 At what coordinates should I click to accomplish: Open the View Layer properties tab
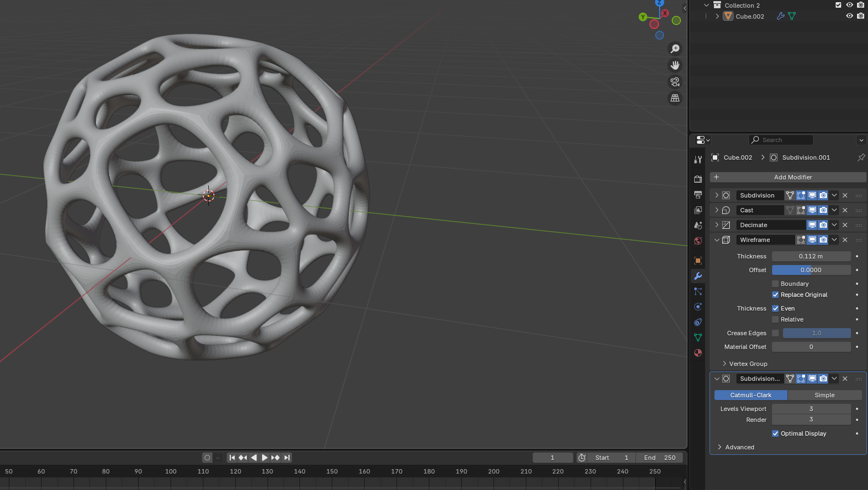click(x=698, y=210)
